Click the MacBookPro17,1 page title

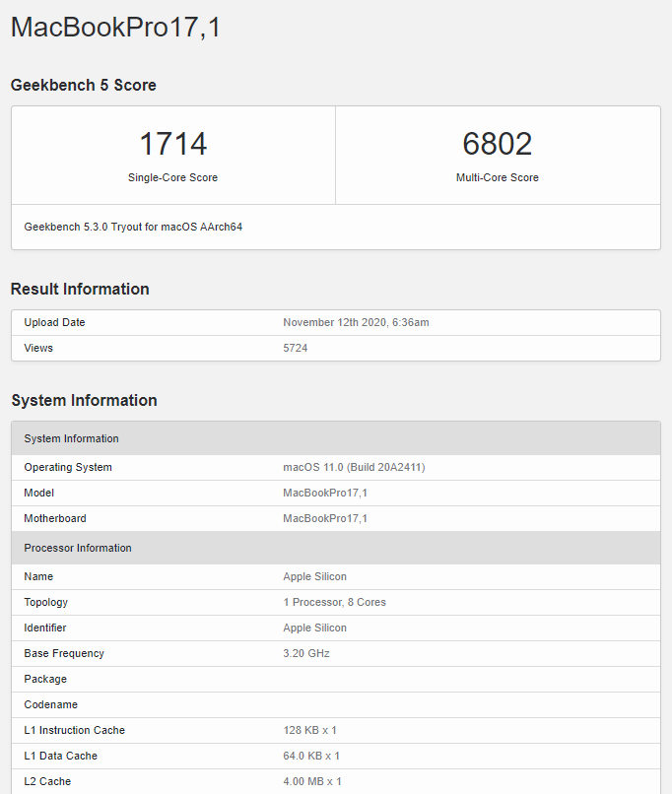click(x=115, y=27)
